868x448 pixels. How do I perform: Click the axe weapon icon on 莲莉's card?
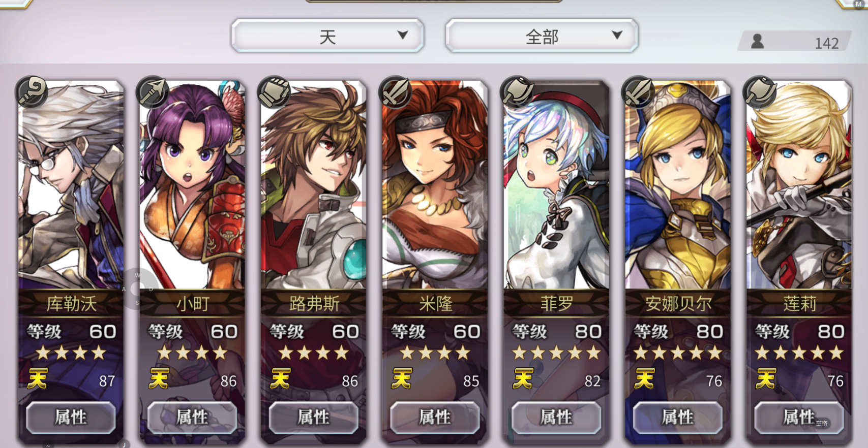click(x=759, y=91)
